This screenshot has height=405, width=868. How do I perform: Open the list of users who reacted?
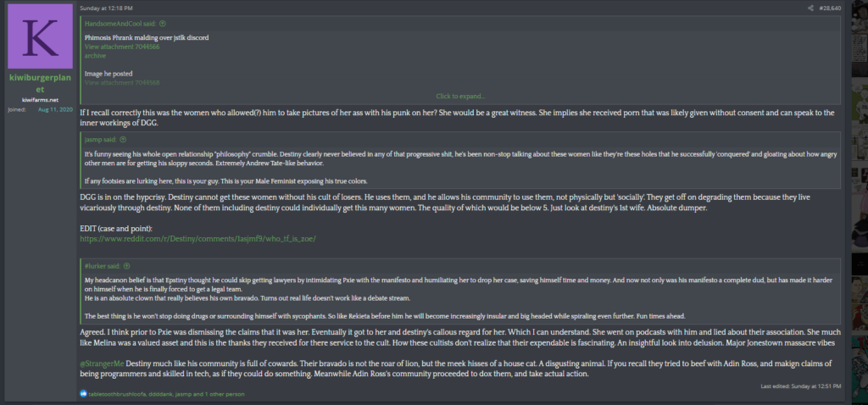point(166,394)
